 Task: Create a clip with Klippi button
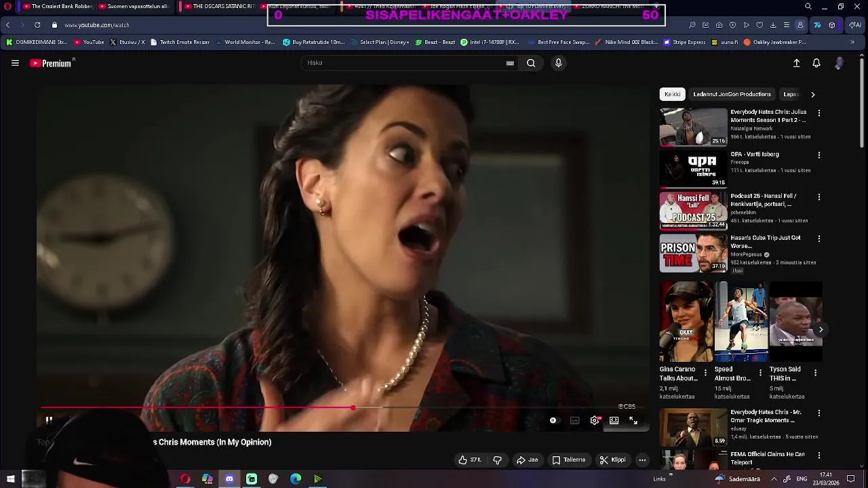(612, 460)
